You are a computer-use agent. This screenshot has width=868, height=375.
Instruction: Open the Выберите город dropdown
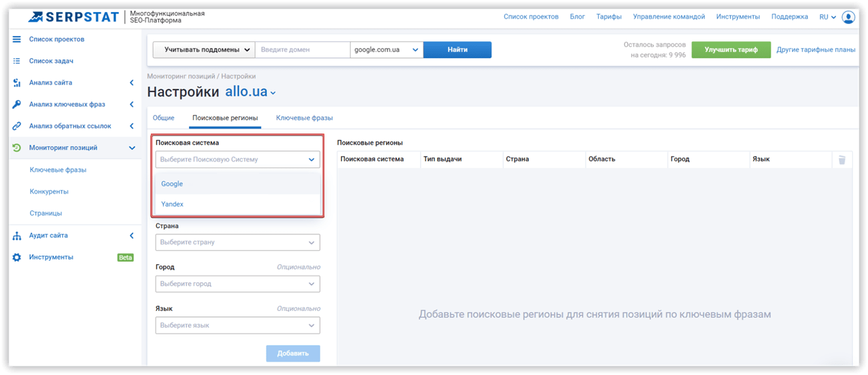(x=238, y=284)
